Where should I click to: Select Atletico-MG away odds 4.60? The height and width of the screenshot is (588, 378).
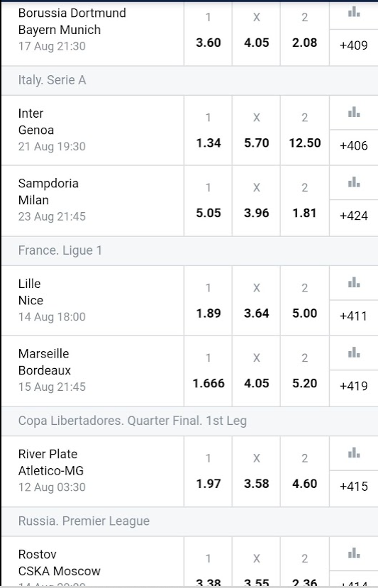(304, 472)
